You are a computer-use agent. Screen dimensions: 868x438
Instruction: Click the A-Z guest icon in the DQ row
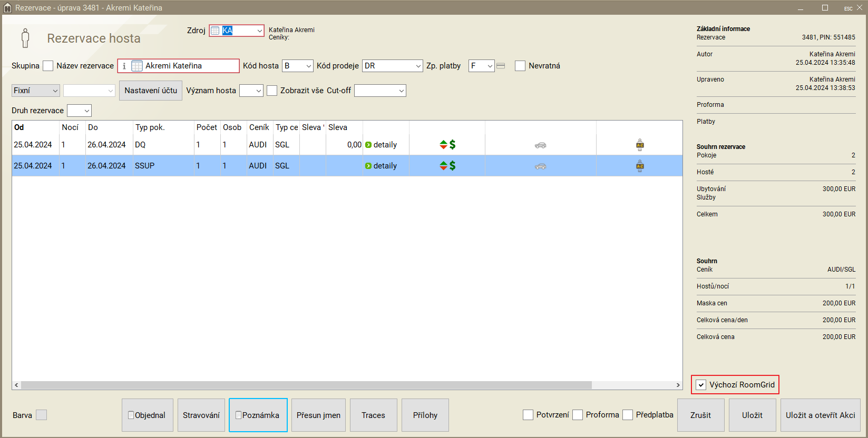coord(639,145)
